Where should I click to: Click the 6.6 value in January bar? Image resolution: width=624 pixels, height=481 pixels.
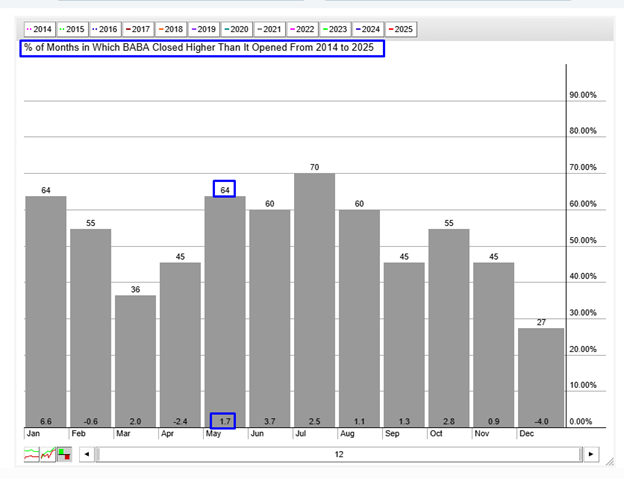46,421
